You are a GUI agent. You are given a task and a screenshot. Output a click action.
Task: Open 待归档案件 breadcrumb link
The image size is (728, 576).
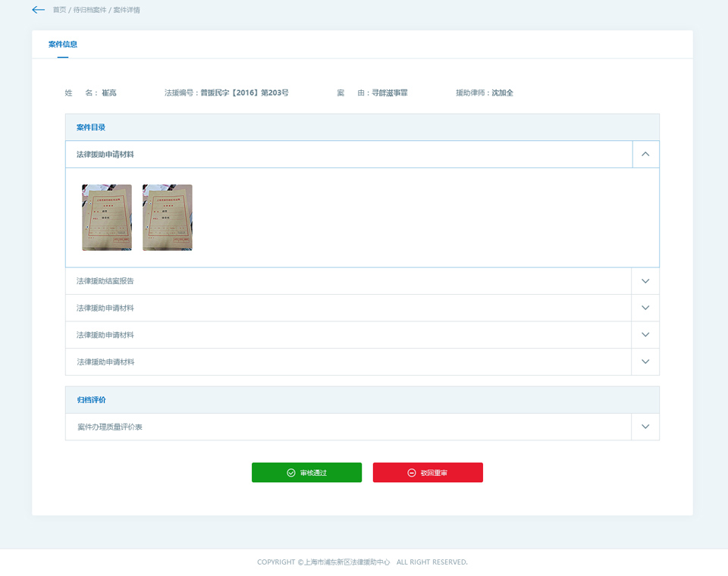(89, 11)
